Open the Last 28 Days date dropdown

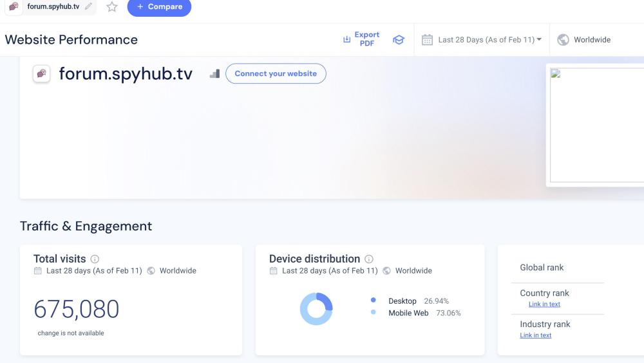[x=489, y=40]
